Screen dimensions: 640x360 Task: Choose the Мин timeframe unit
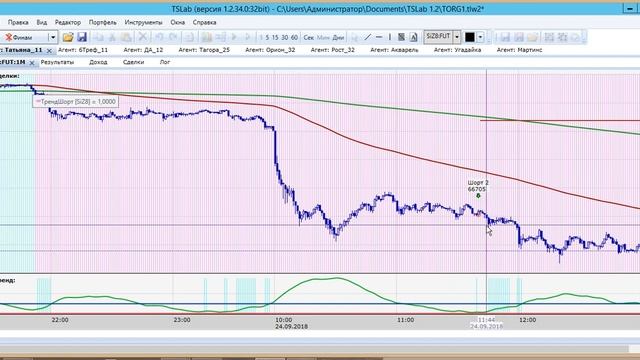tap(323, 38)
